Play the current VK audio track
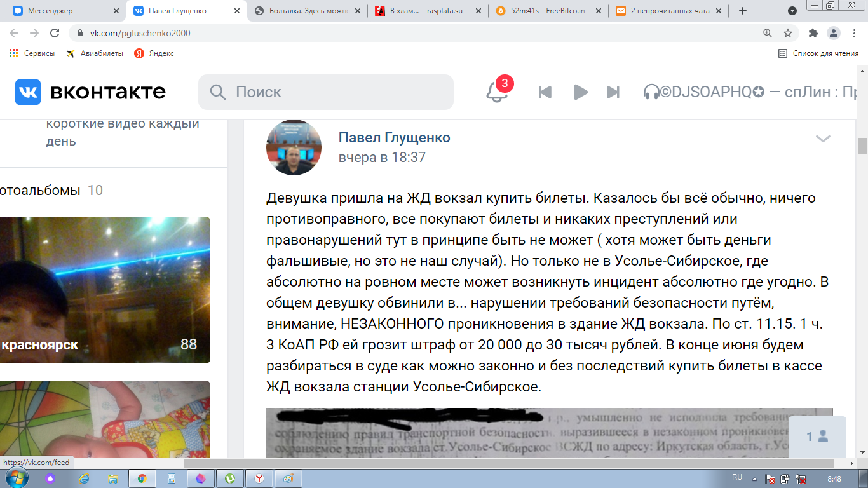Screen dimensions: 868x488 coord(580,92)
